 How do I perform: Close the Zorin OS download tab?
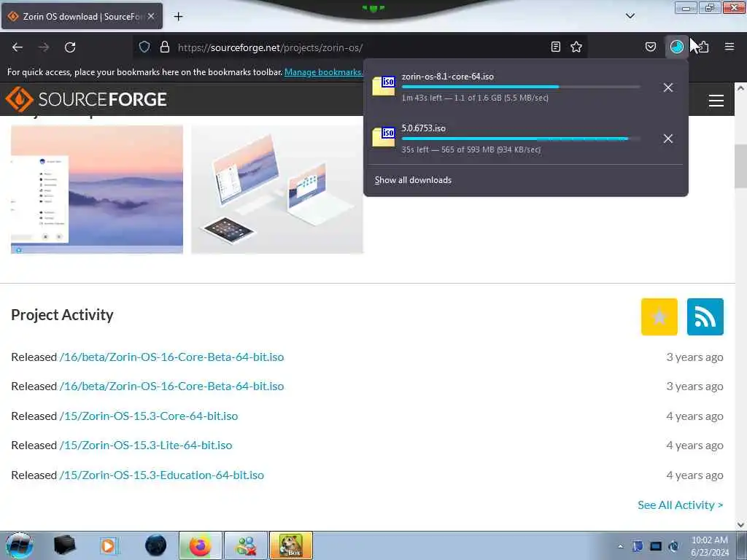(151, 16)
